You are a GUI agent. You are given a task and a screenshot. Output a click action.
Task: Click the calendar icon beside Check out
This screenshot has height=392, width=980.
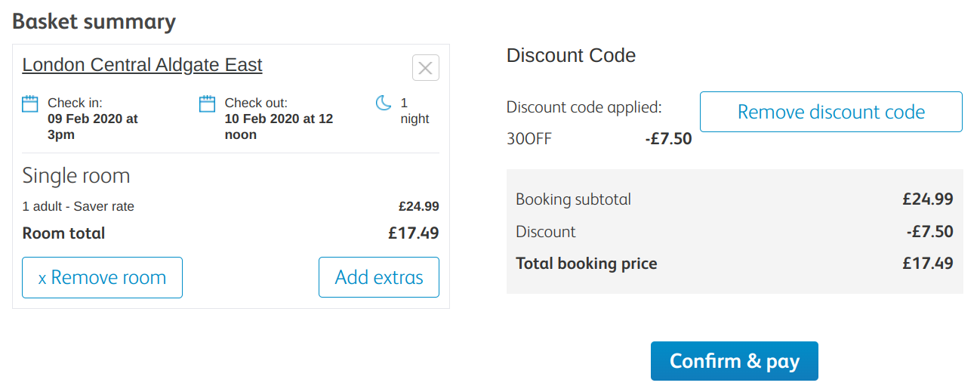click(x=207, y=103)
